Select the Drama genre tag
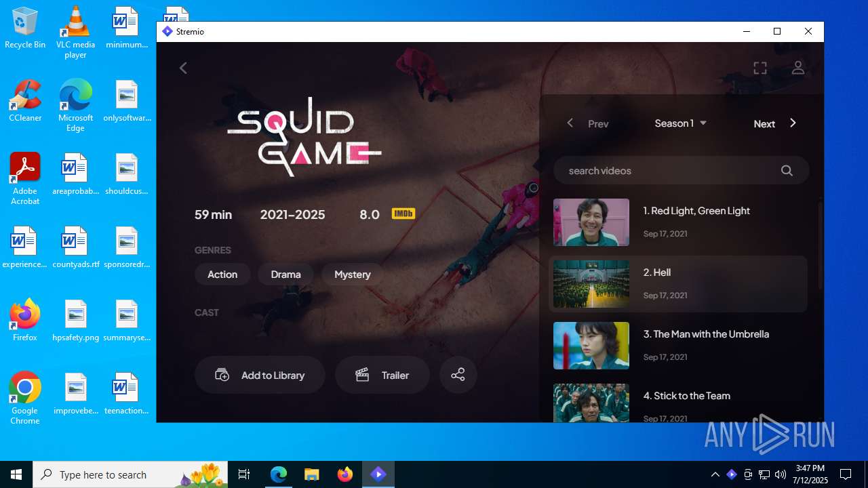The width and height of the screenshot is (868, 488). pyautogui.click(x=285, y=274)
